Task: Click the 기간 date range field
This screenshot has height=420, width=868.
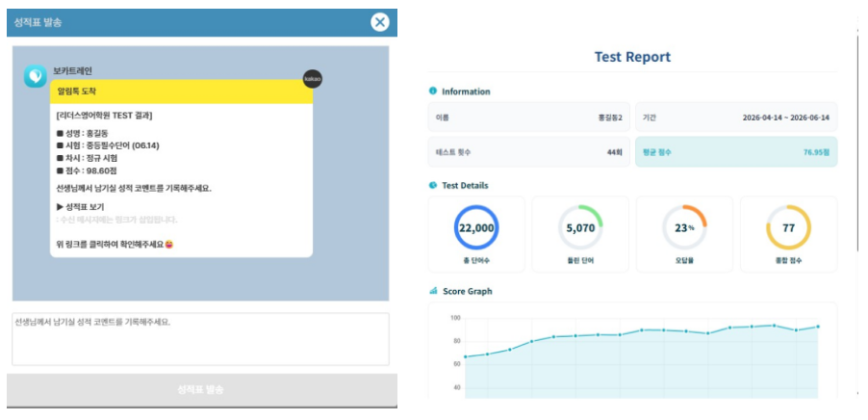Action: coord(736,117)
